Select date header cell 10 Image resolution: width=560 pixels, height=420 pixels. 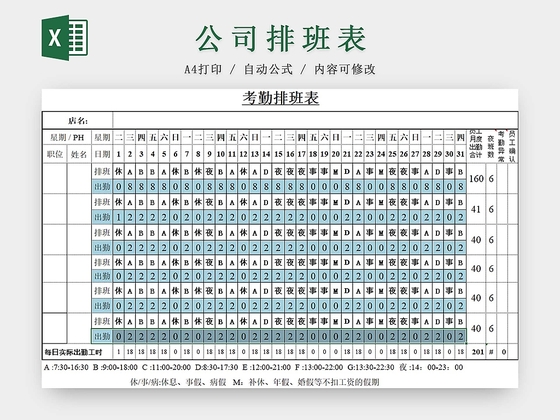click(x=221, y=154)
